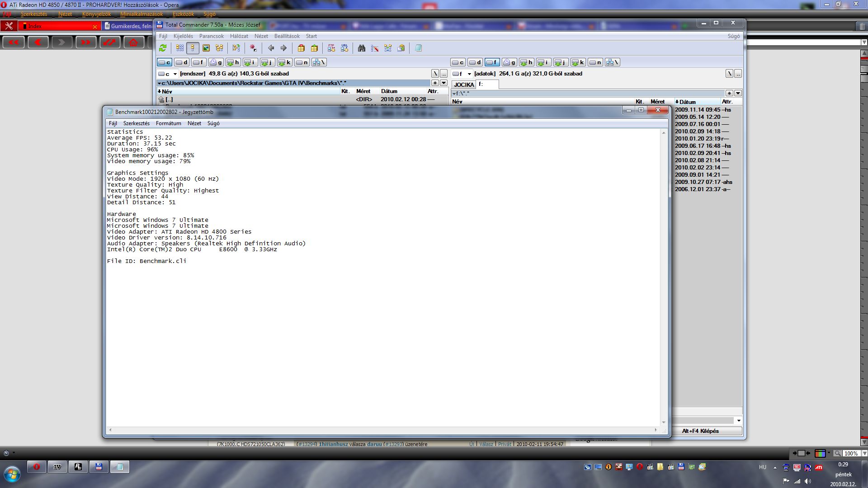Select optical drive g in left drive bar

216,62
